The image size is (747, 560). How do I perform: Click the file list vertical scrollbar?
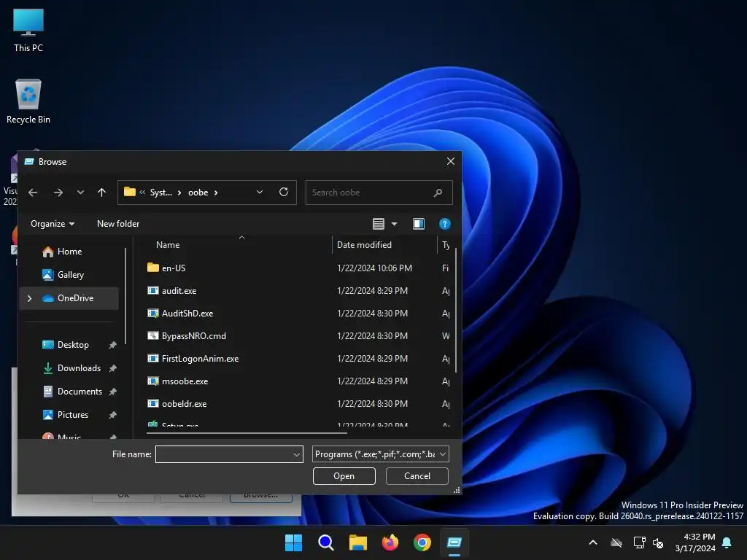click(456, 309)
